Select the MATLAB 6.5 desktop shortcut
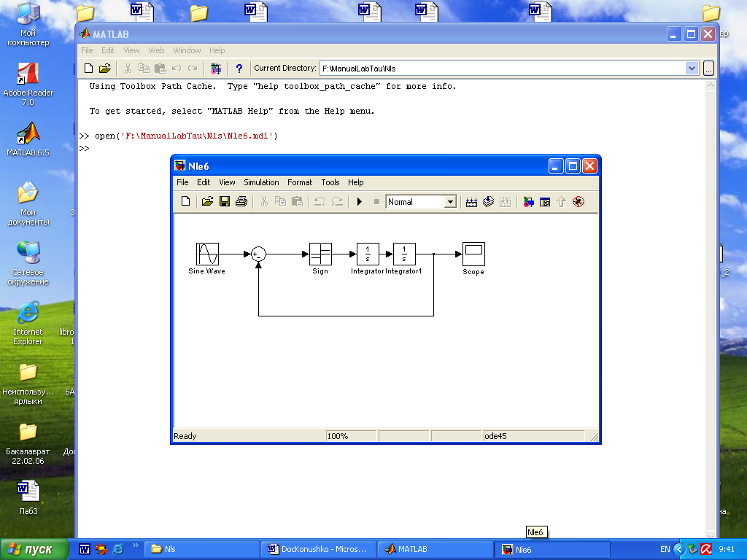This screenshot has height=560, width=747. tap(28, 139)
